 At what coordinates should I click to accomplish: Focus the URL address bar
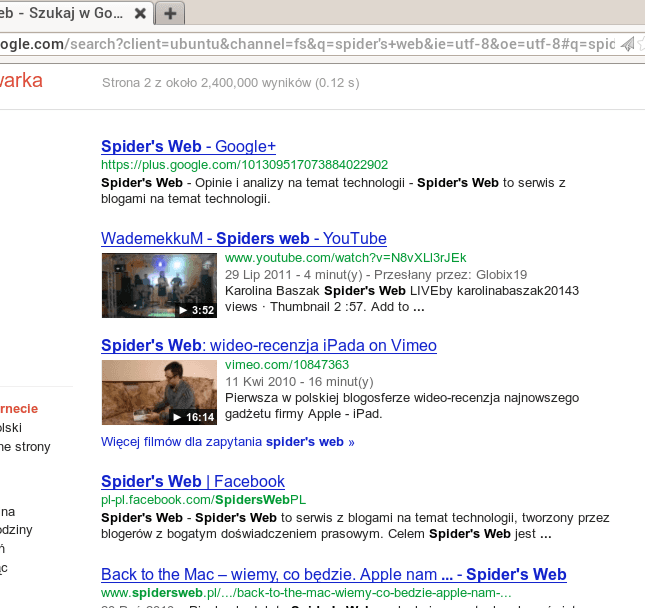(x=306, y=44)
